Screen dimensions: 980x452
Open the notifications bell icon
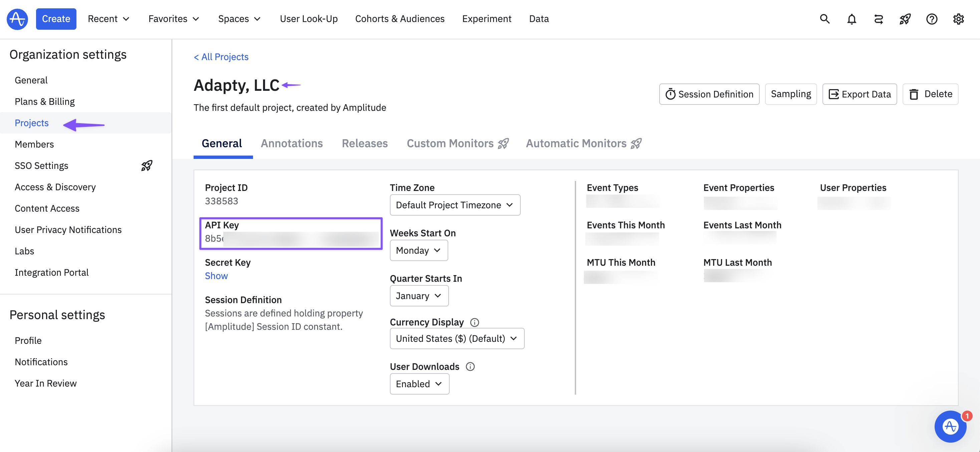coord(851,19)
